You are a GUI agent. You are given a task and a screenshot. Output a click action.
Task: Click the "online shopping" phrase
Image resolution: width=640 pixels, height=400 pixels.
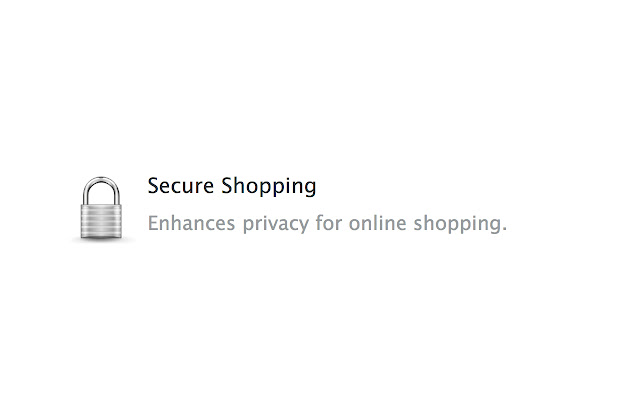tap(425, 223)
